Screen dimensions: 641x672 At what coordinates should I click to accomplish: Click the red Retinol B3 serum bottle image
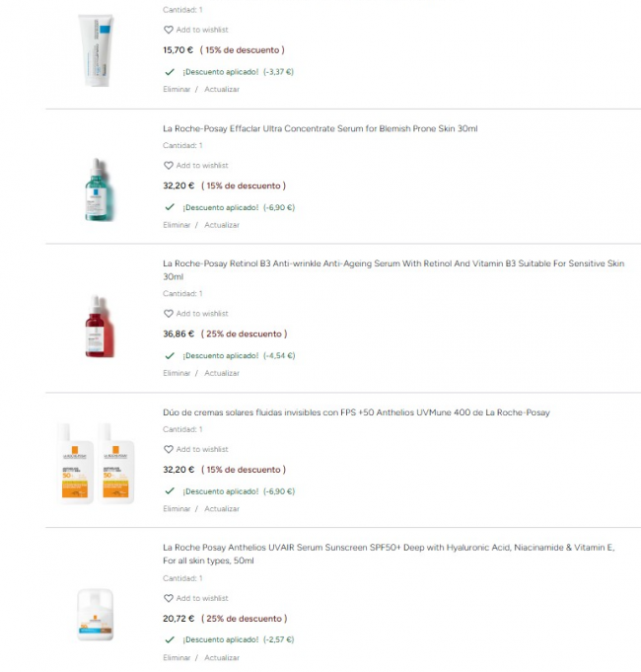tap(98, 327)
